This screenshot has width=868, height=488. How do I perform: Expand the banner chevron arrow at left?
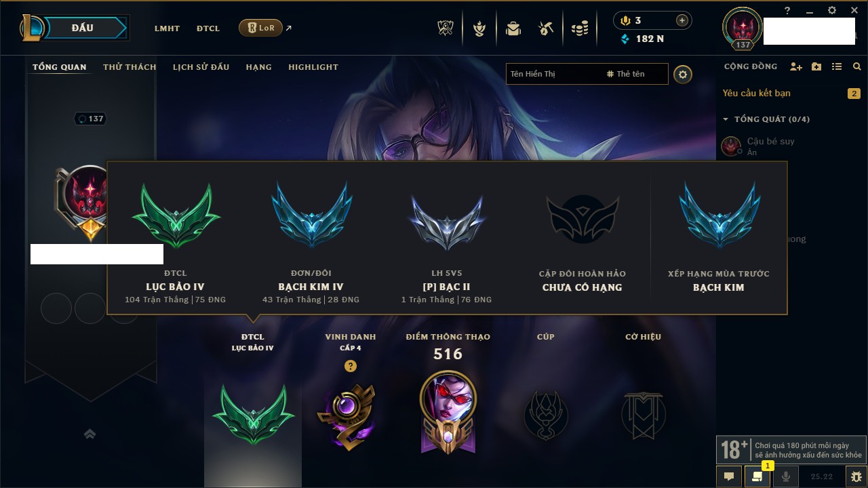click(x=90, y=434)
